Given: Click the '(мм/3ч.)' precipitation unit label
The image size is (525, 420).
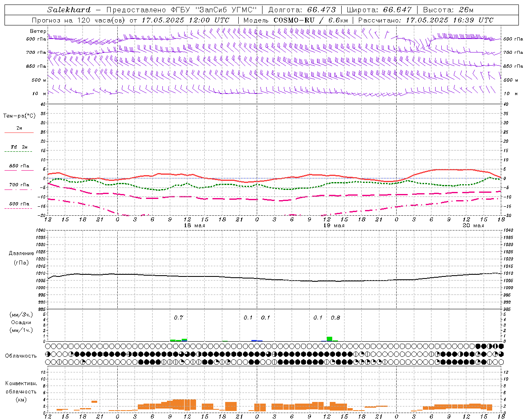Looking at the screenshot, I should click(21, 315).
